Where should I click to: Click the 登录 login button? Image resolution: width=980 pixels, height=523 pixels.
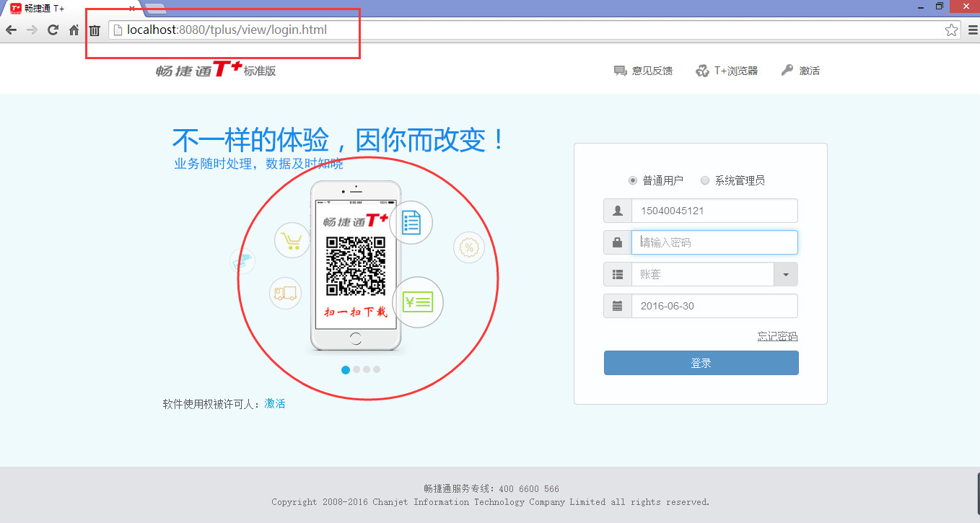(701, 363)
